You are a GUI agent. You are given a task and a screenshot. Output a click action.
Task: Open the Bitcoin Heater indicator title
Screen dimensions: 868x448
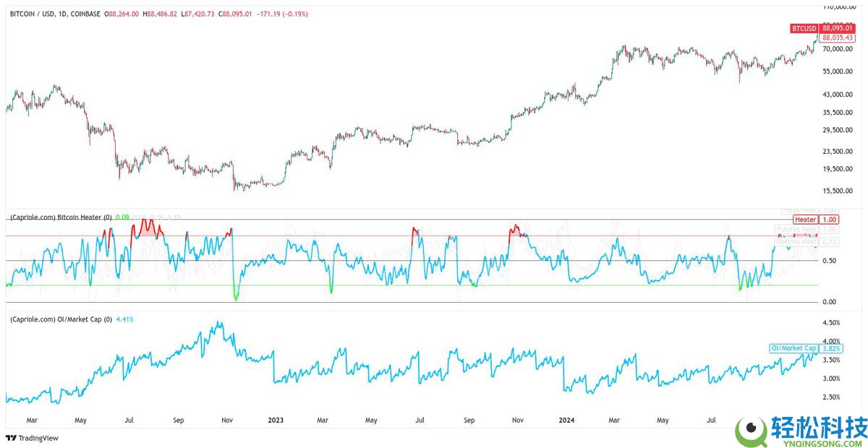59,217
